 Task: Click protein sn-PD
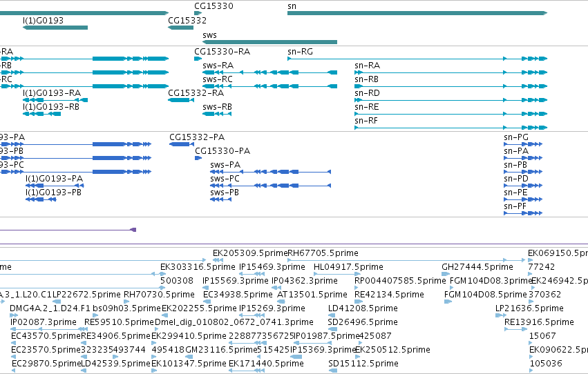(x=523, y=186)
